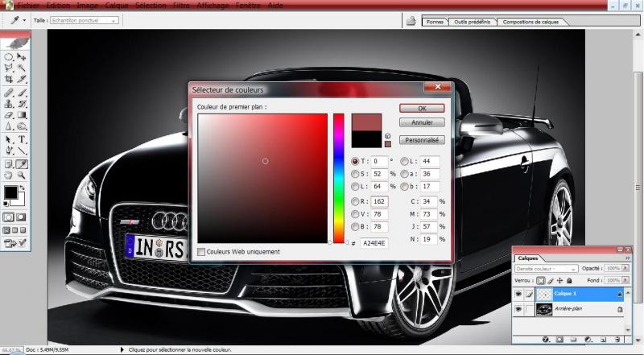Select the Notes tool
This screenshot has height=355, width=644.
[9, 164]
